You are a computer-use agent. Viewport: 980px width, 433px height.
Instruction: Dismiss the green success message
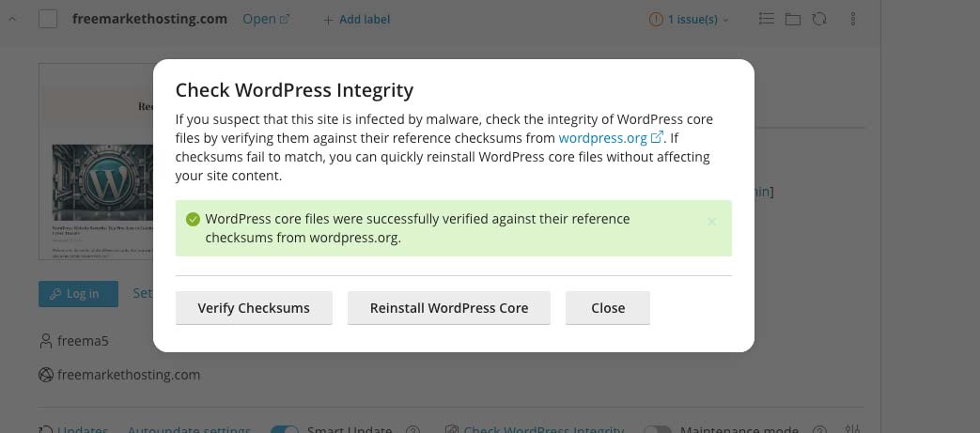click(711, 222)
